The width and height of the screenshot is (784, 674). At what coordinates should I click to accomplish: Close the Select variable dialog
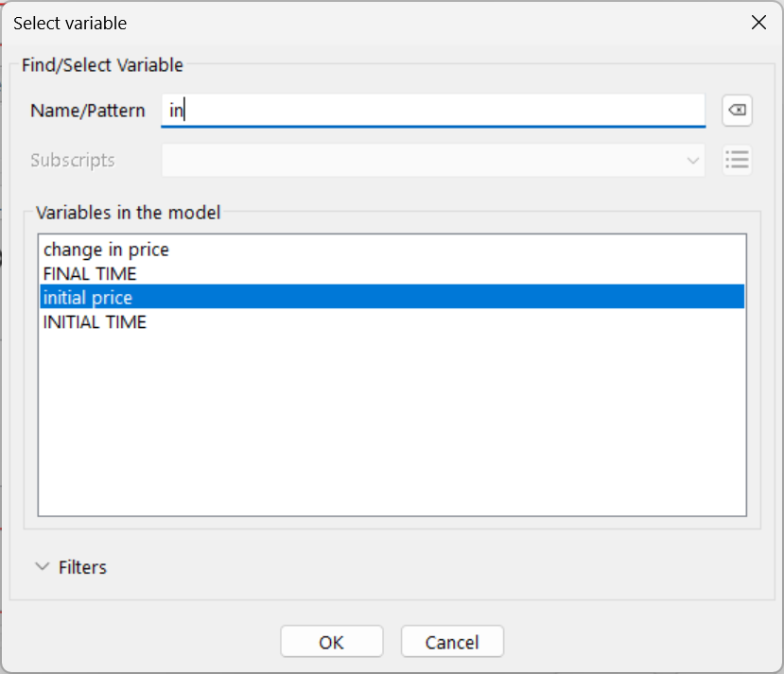coord(758,23)
